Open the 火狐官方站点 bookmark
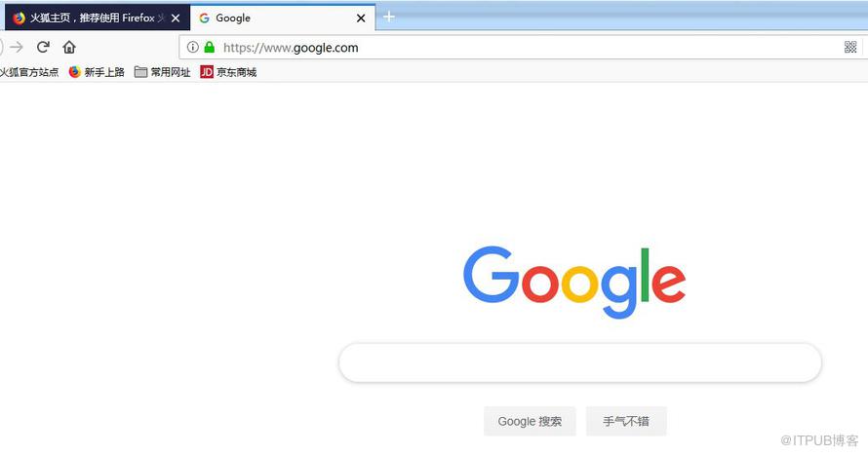The image size is (868, 455). point(29,72)
